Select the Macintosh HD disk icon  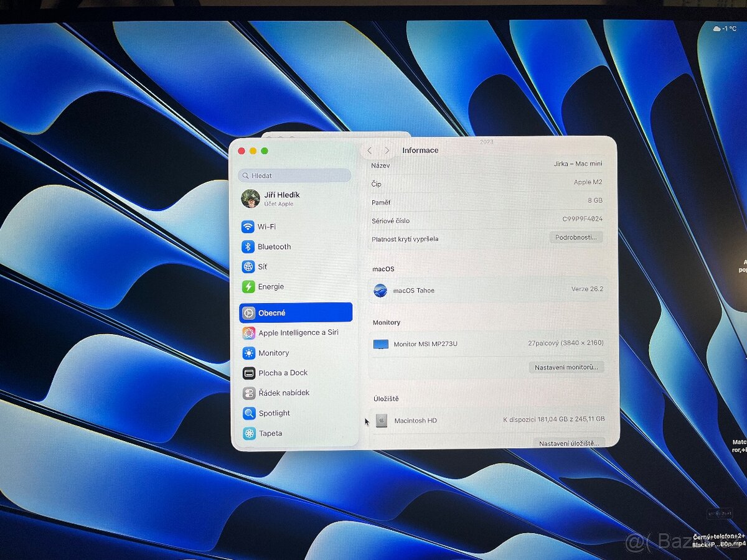pos(381,421)
